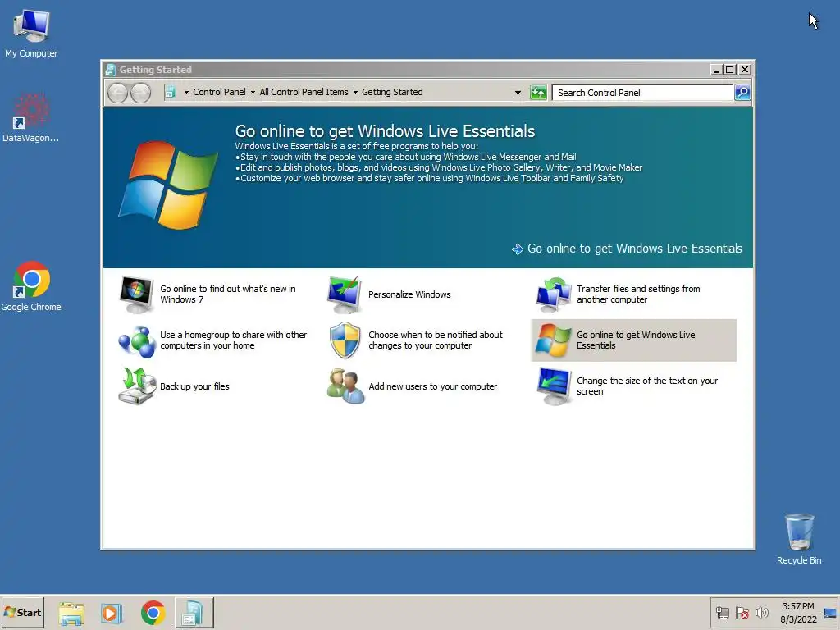The width and height of the screenshot is (840, 630).
Task: Click the 'what's new in Windows 7' monitor icon
Action: click(x=136, y=294)
